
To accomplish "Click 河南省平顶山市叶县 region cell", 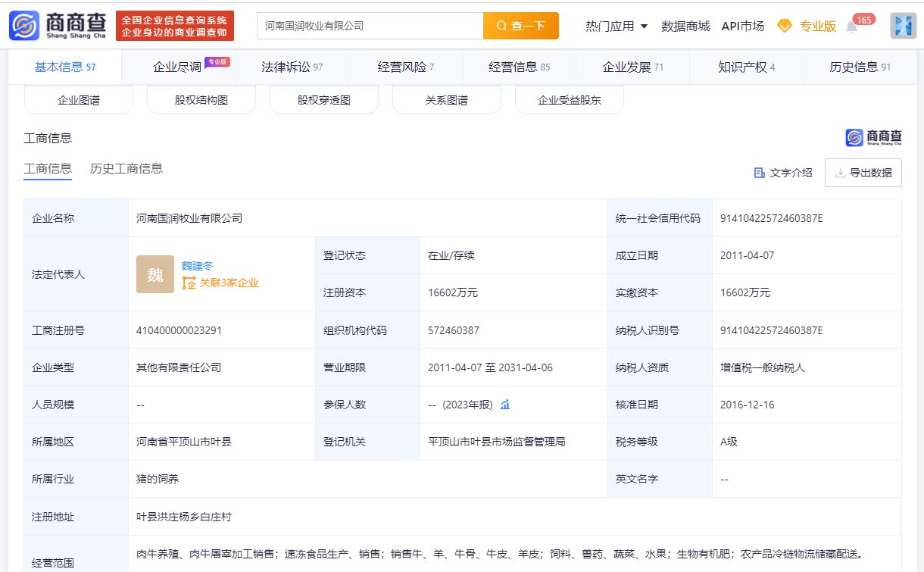I will click(184, 442).
